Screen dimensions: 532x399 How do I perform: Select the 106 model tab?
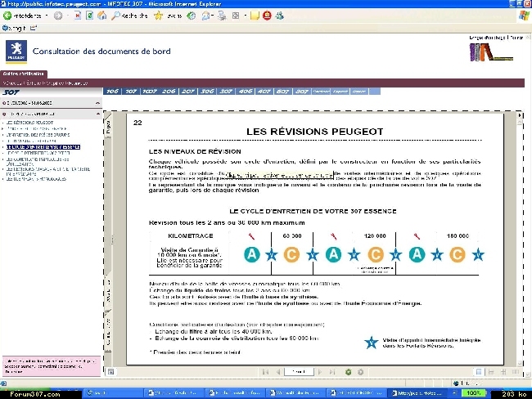tap(112, 92)
